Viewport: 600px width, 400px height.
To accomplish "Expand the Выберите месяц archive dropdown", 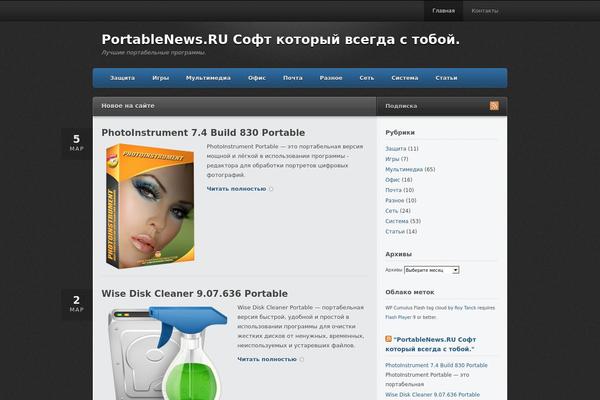I will 431,270.
